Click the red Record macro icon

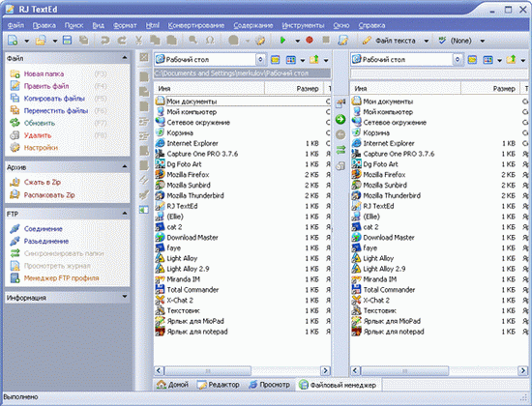310,40
